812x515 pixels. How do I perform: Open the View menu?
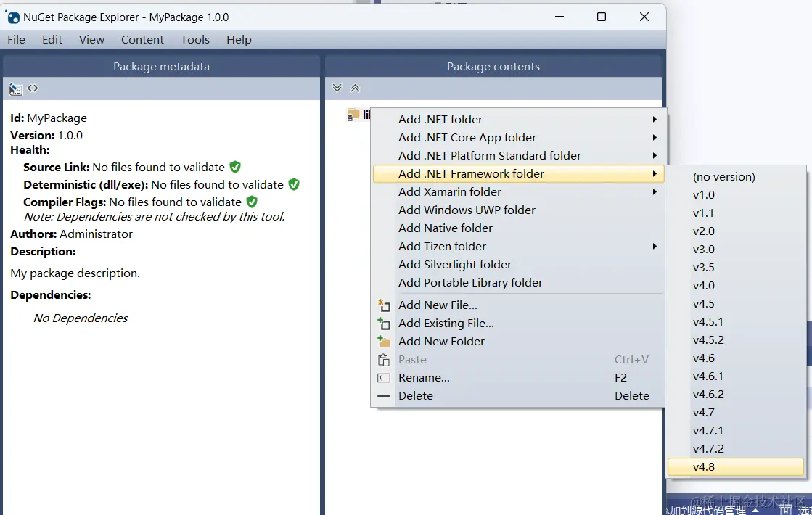[91, 39]
